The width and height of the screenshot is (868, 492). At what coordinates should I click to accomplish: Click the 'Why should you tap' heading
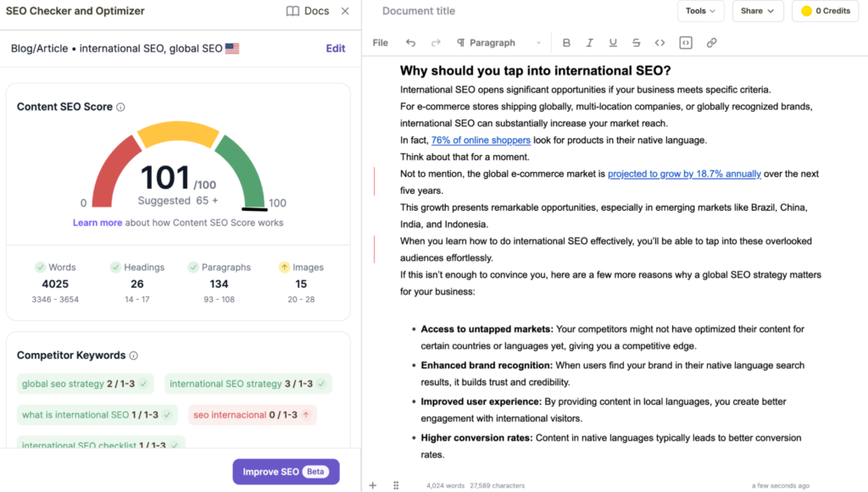click(536, 71)
